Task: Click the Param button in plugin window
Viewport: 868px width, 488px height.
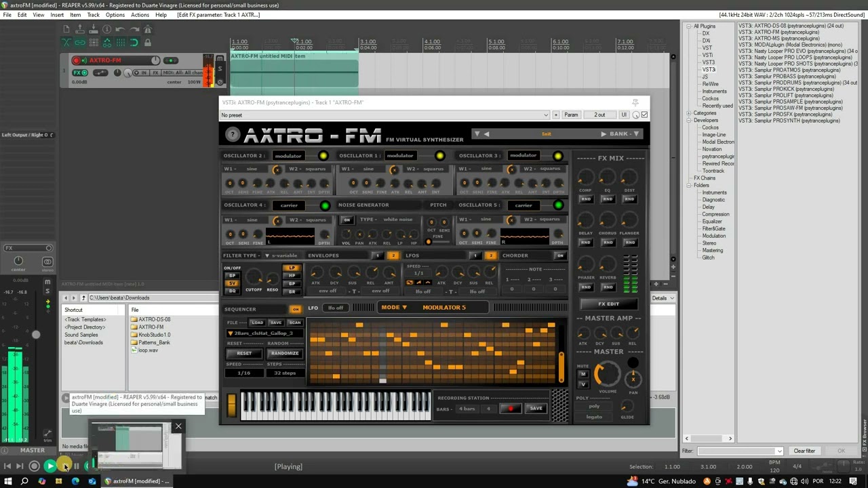Action: [x=572, y=115]
